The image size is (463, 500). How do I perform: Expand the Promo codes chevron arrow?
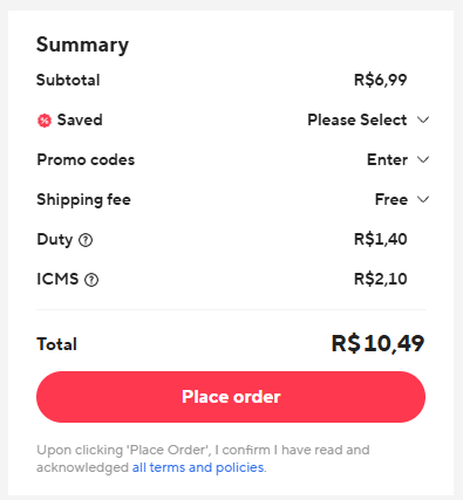click(423, 160)
